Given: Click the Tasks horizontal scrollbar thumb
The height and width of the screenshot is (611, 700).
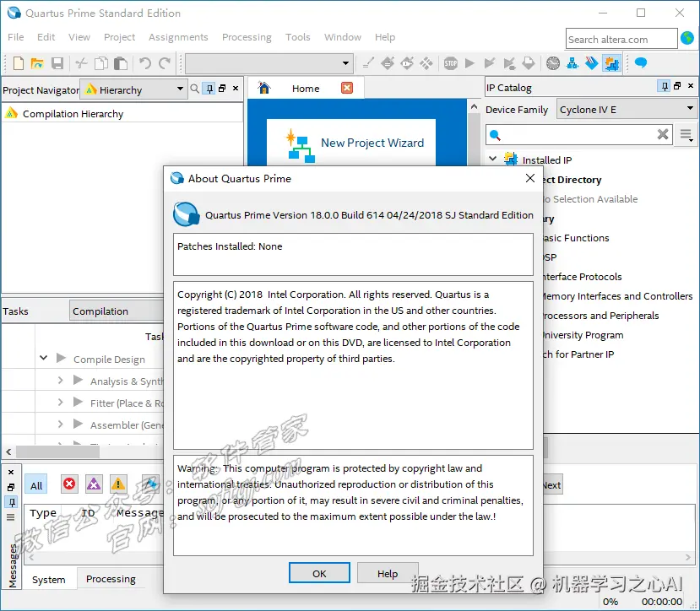Looking at the screenshot, I should coord(57,451).
